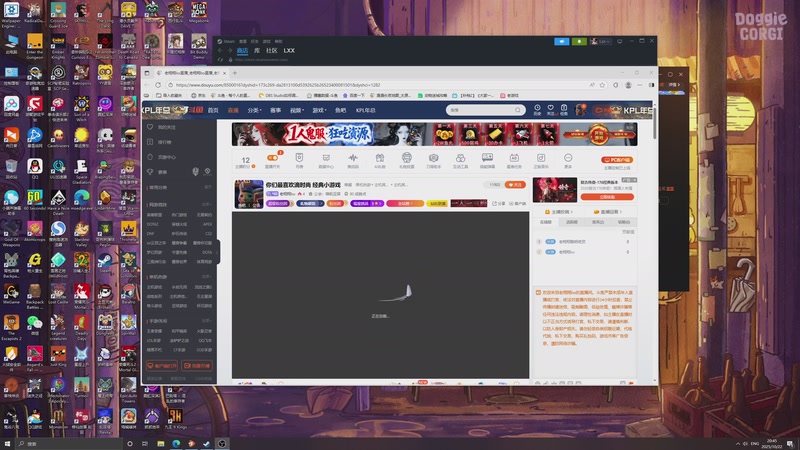Open the Death Road to Canada shortcut
800x450 pixels.
tap(129, 46)
